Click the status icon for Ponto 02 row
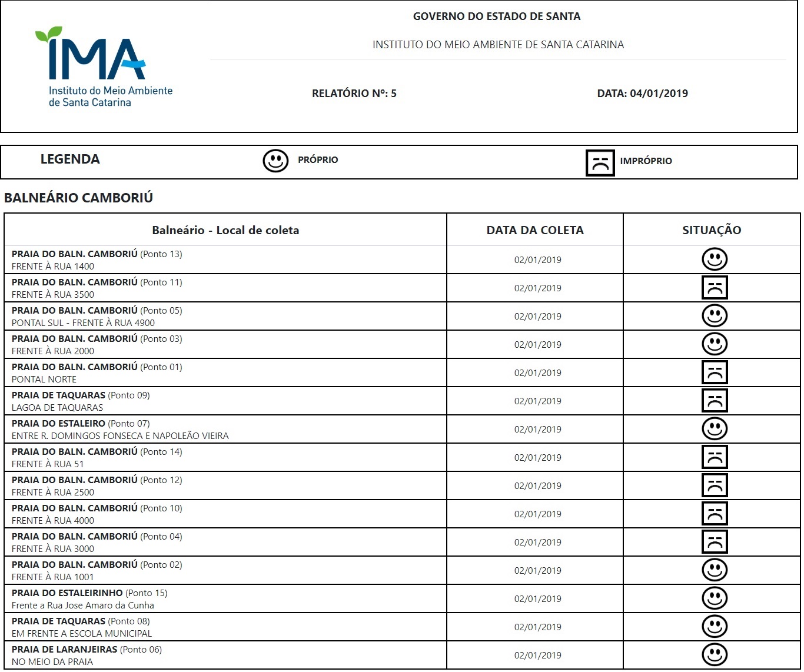 [x=715, y=570]
